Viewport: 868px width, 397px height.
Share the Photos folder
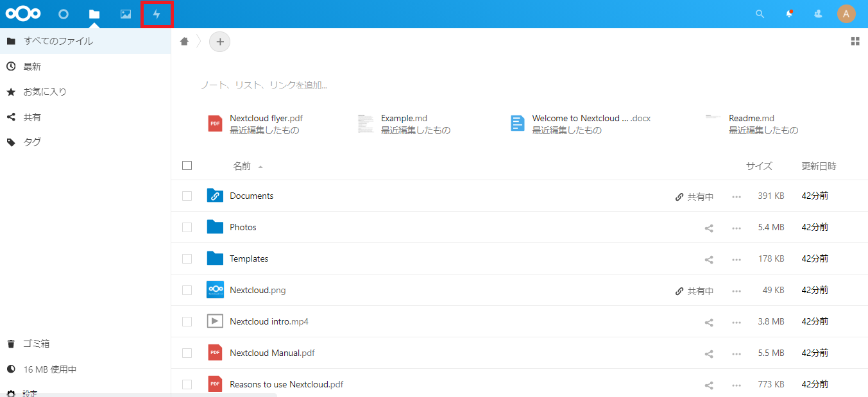[x=709, y=228]
